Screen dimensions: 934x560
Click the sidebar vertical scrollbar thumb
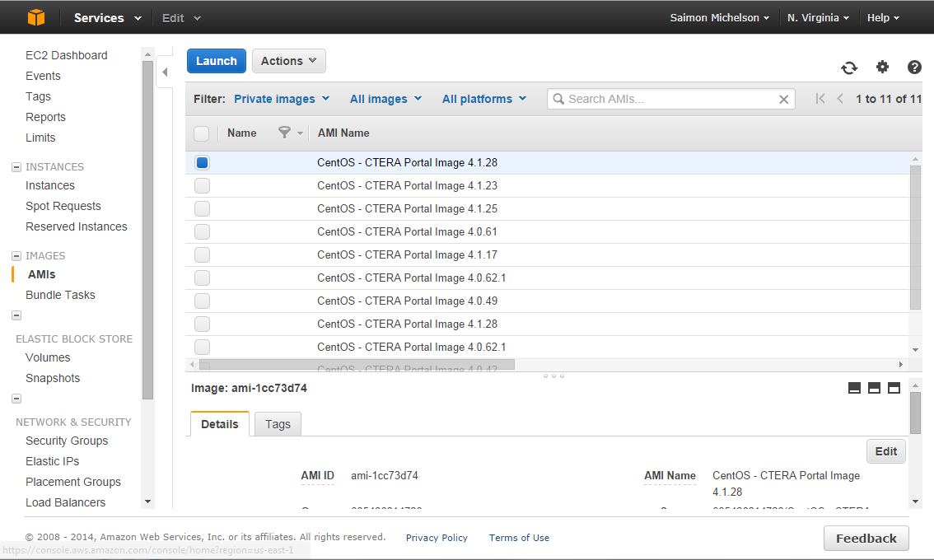click(x=147, y=230)
